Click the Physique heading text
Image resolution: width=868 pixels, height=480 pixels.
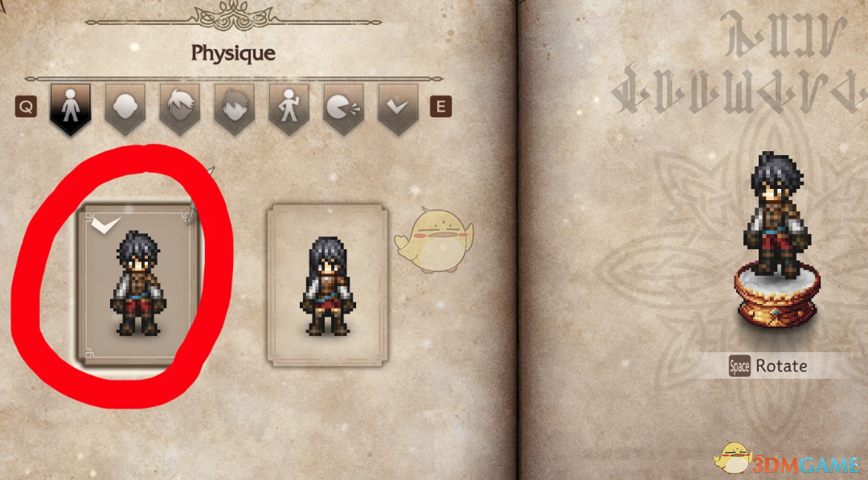click(233, 53)
